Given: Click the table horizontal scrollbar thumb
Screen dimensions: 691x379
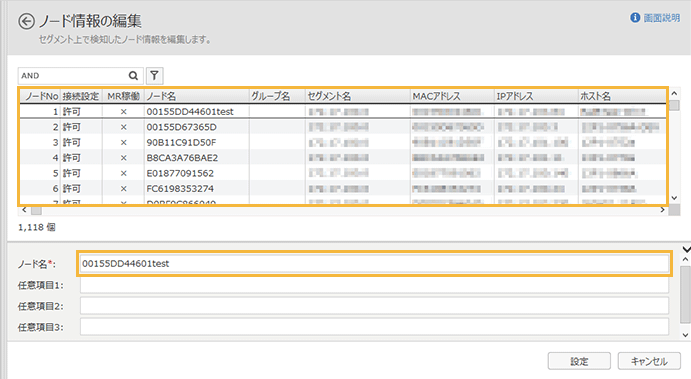Looking at the screenshot, I should click(x=37, y=211).
